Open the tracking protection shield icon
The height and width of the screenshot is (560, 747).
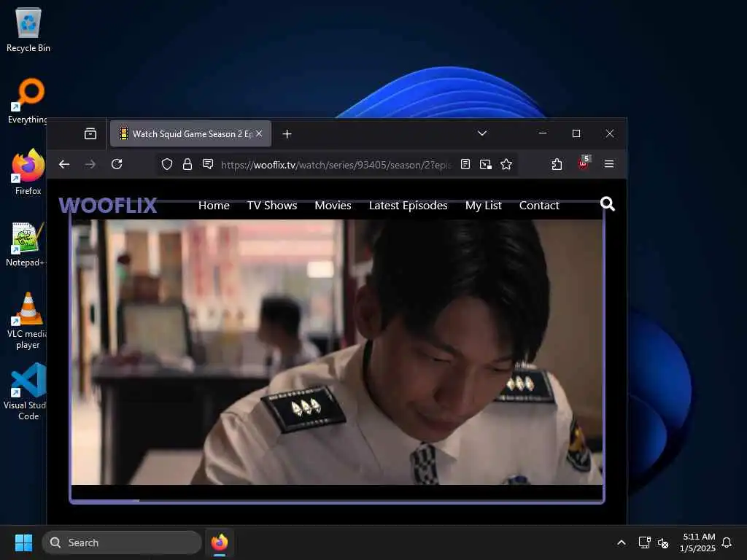pos(167,164)
